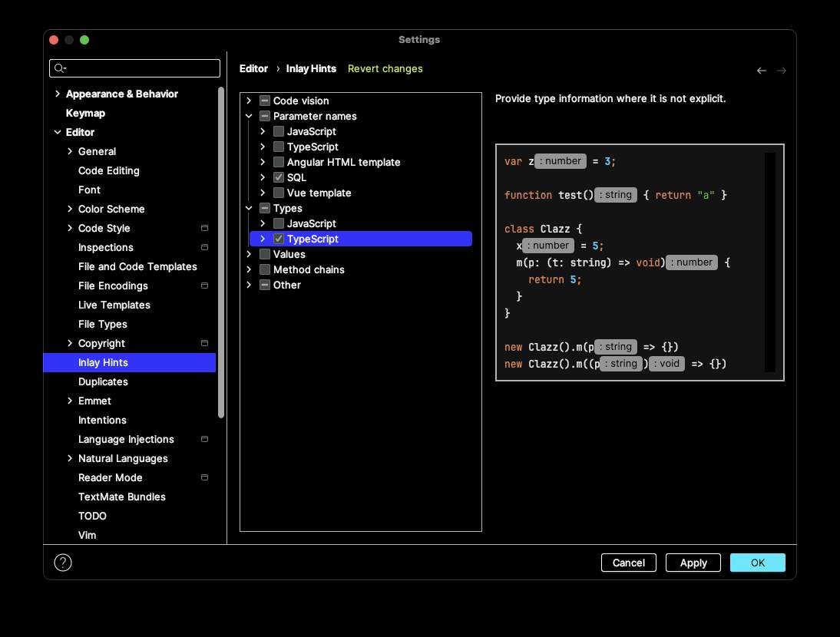Open the Font settings page
Image resolution: width=840 pixels, height=637 pixels.
[89, 190]
